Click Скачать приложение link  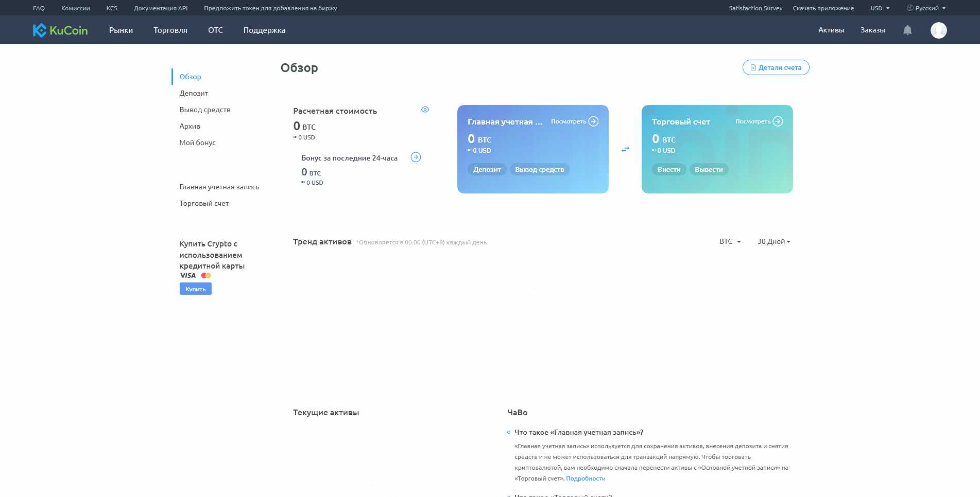[x=823, y=8]
